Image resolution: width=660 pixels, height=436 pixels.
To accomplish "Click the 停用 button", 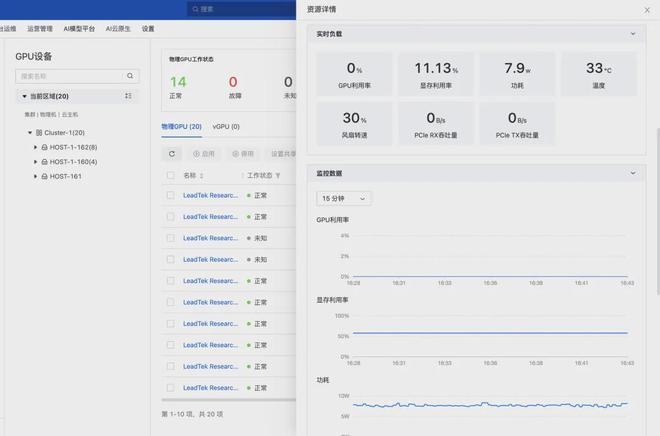I will [x=243, y=154].
